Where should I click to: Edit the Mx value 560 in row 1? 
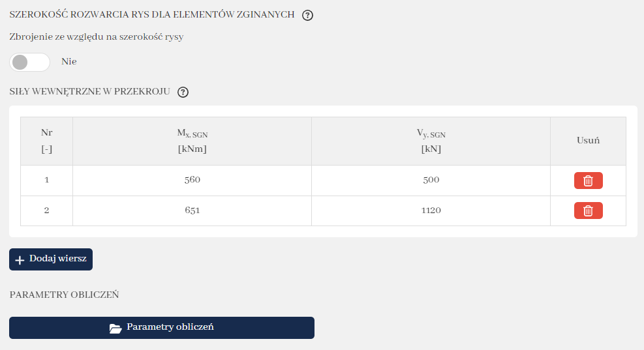point(192,180)
